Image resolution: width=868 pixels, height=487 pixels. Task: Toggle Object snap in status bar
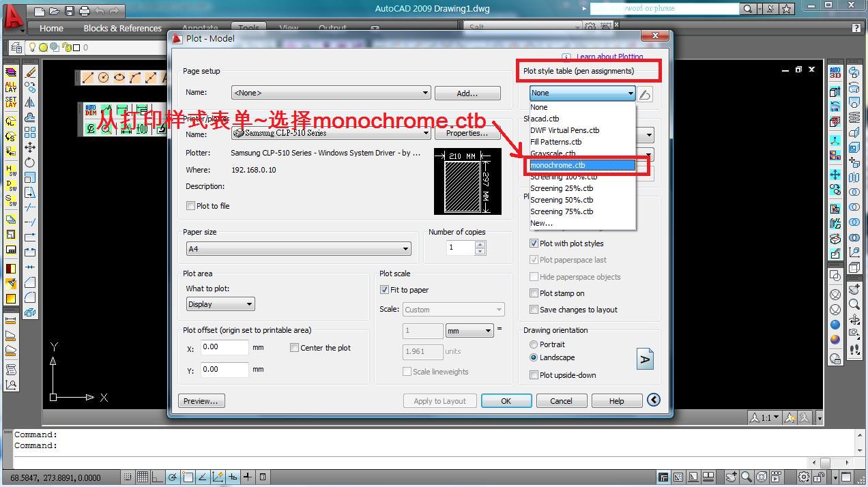(x=188, y=477)
